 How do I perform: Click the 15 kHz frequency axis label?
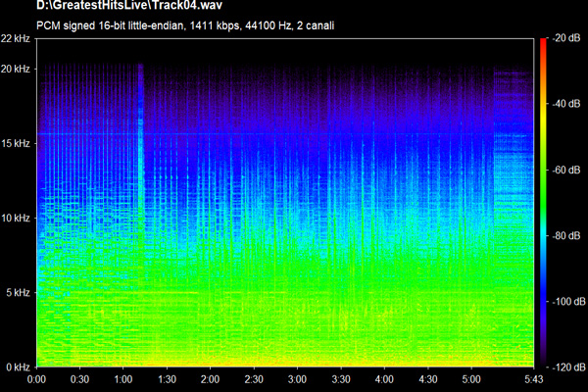point(16,144)
